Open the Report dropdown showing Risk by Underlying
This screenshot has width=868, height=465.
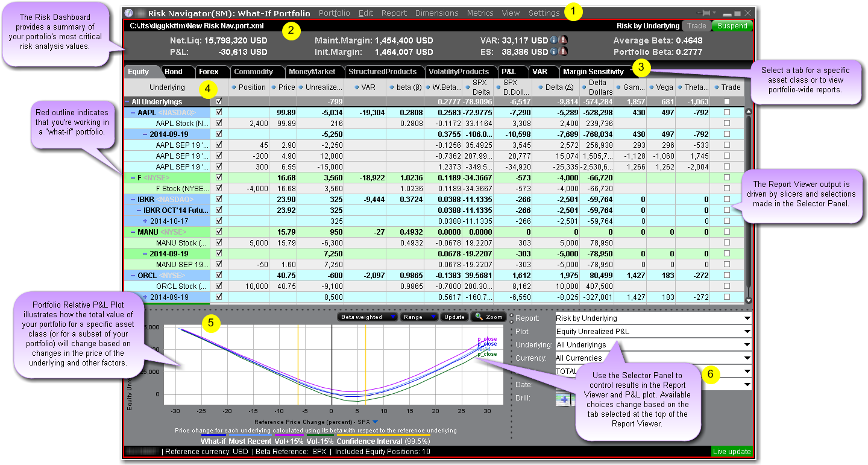653,318
